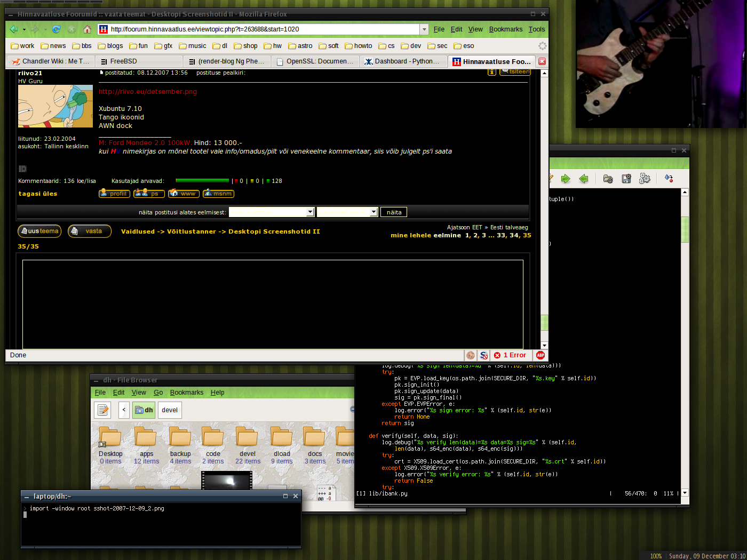The height and width of the screenshot is (560, 747).
Task: Expand the first post filter dropdown
Action: tap(310, 212)
